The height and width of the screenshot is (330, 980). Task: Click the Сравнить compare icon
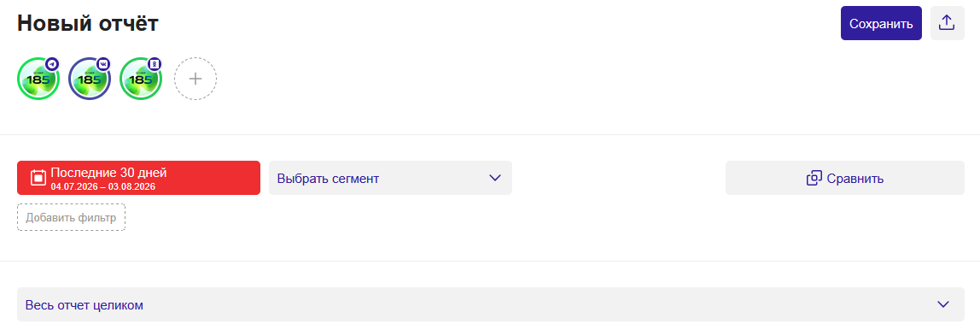pos(814,178)
